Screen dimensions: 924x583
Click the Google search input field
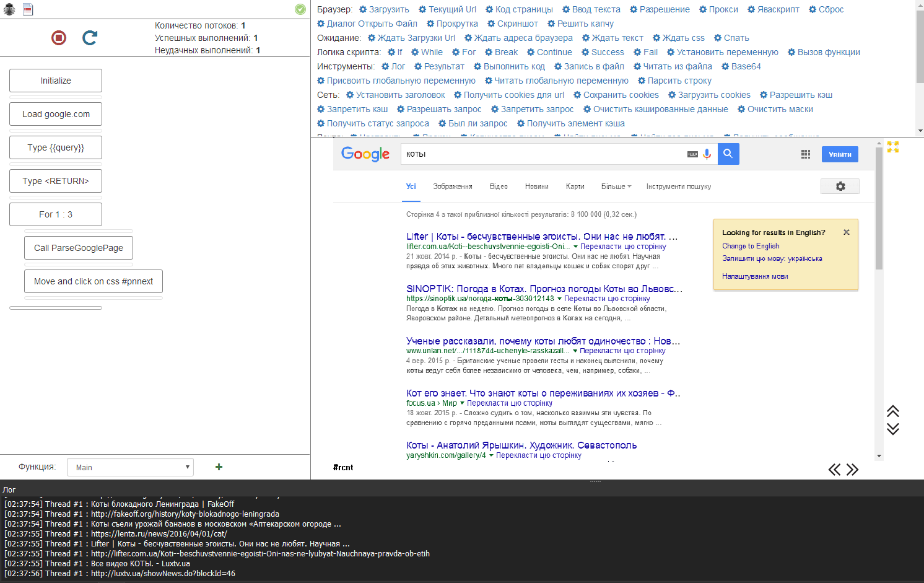point(542,154)
